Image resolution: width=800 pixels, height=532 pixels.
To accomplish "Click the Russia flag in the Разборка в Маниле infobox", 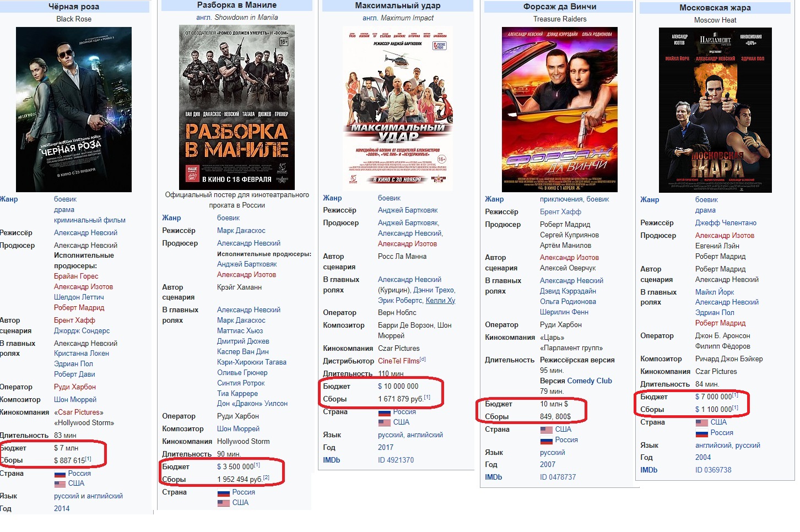I will (x=223, y=492).
